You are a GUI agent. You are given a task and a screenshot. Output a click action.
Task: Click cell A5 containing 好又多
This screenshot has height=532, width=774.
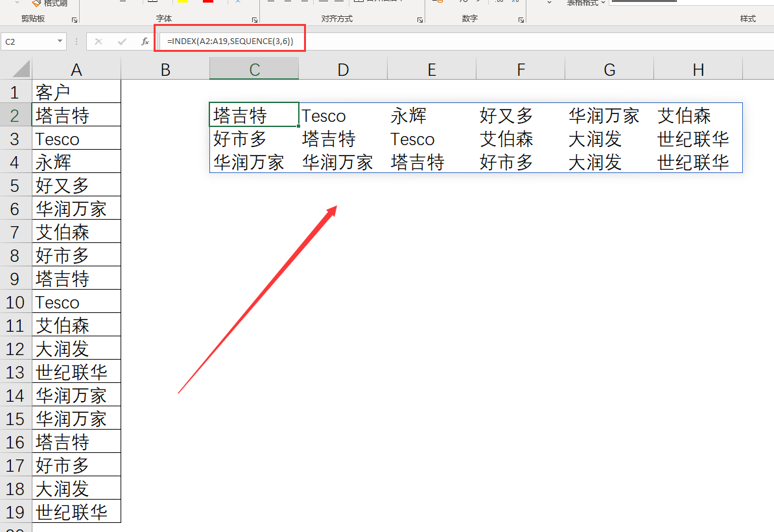click(76, 185)
